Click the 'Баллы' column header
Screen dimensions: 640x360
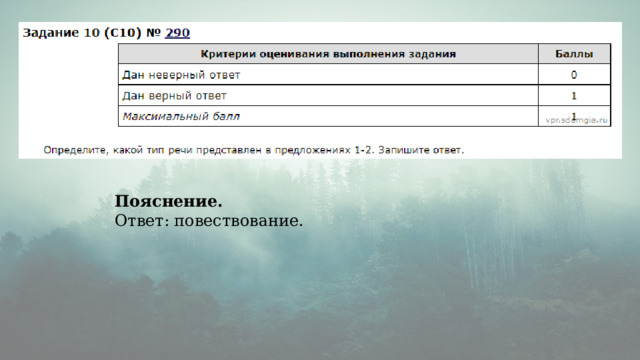click(574, 54)
